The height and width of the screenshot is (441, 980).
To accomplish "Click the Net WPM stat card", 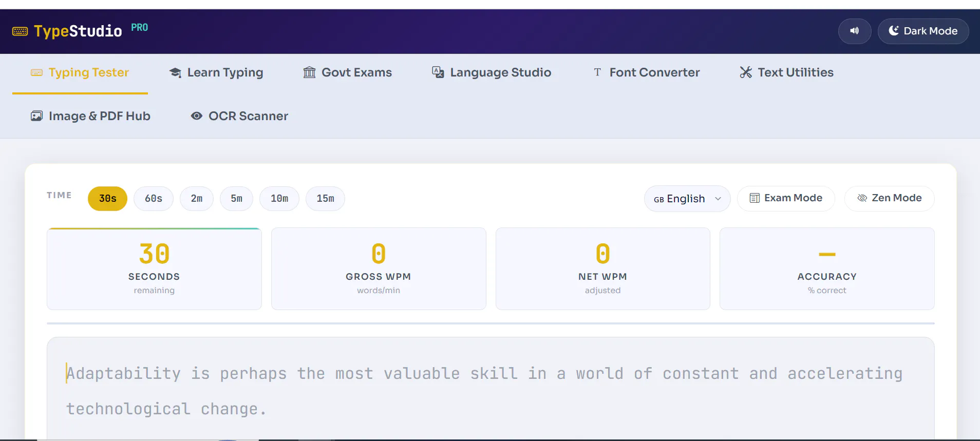I will pos(603,269).
